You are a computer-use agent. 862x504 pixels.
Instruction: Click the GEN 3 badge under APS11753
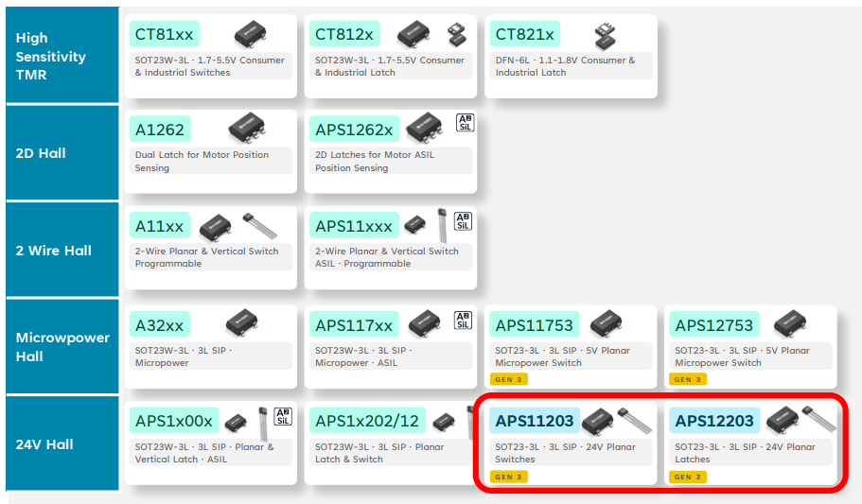(x=509, y=379)
